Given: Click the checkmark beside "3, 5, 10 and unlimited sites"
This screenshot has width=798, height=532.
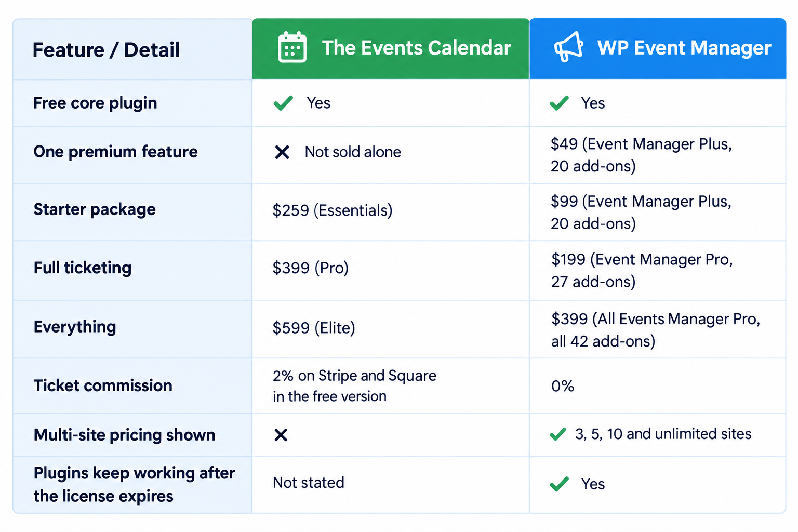Looking at the screenshot, I should (x=558, y=434).
